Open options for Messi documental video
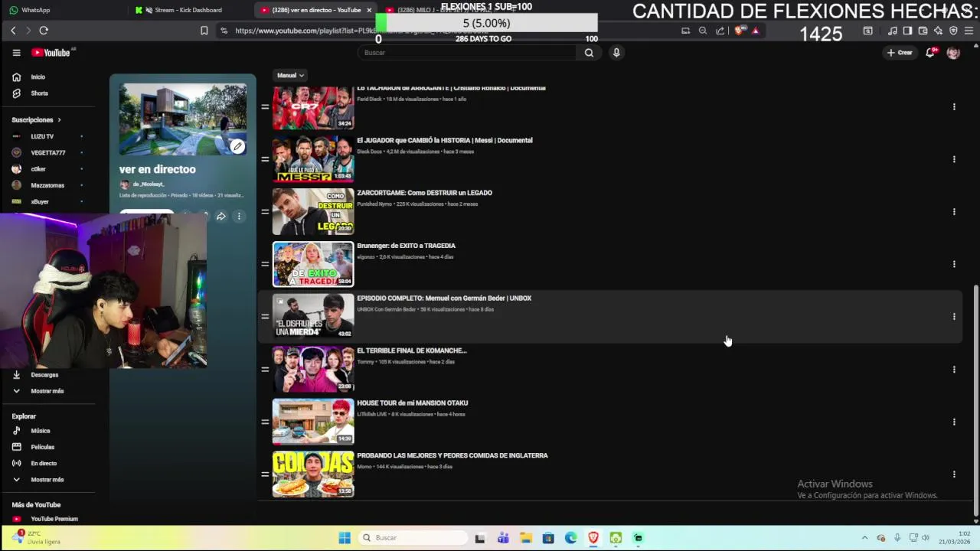Viewport: 980px width, 551px height. (x=954, y=159)
